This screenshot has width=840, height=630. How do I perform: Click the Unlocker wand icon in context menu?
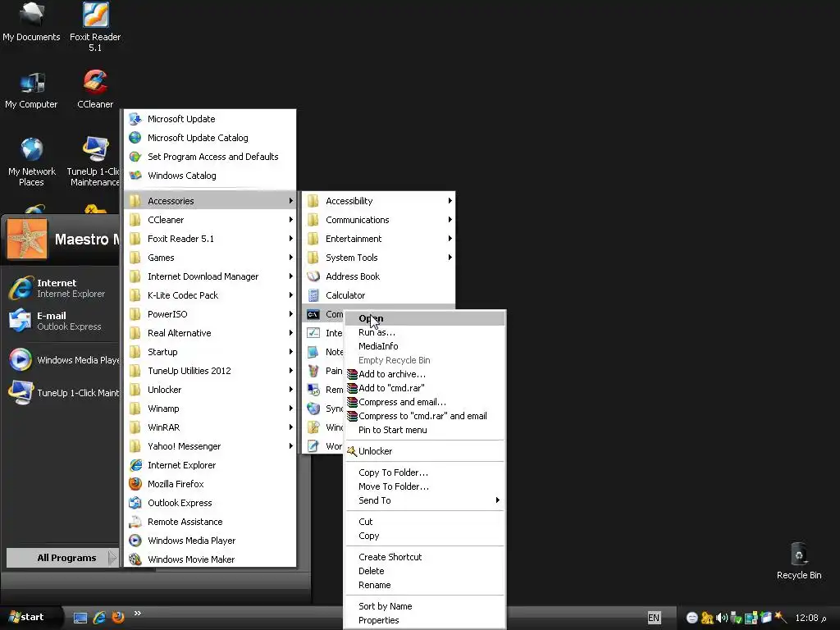coord(351,451)
